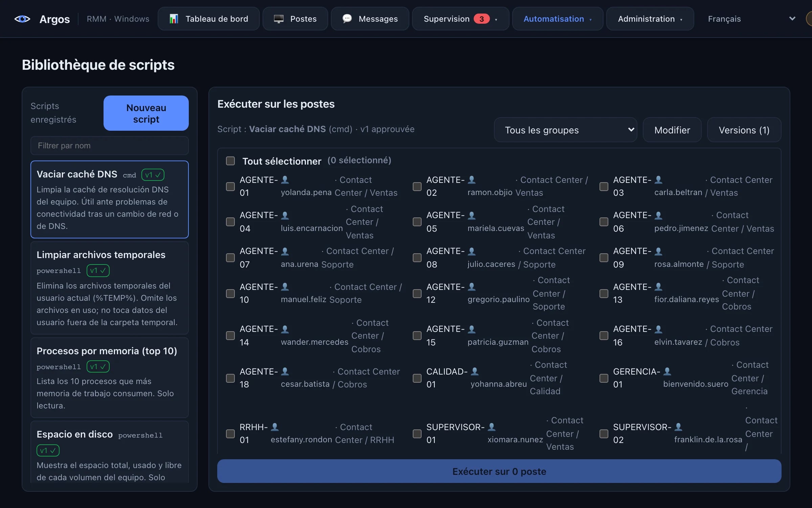Click the user icon next to GERENCIA-01
812x508 pixels.
tap(667, 372)
